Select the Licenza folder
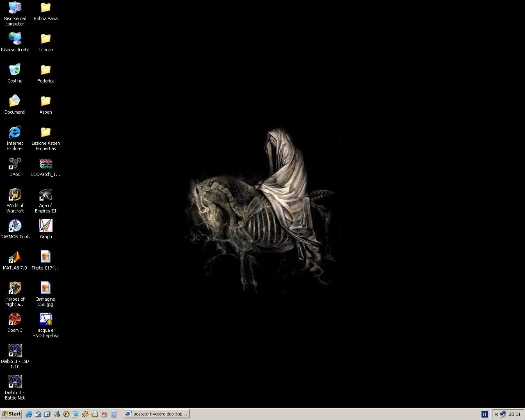525x420 pixels. [46, 42]
